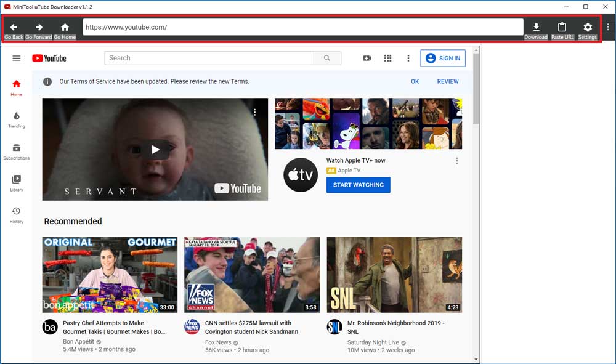This screenshot has width=616, height=364.
Task: Open the SNL Mr. Robinson video thumbnail
Action: (x=394, y=275)
